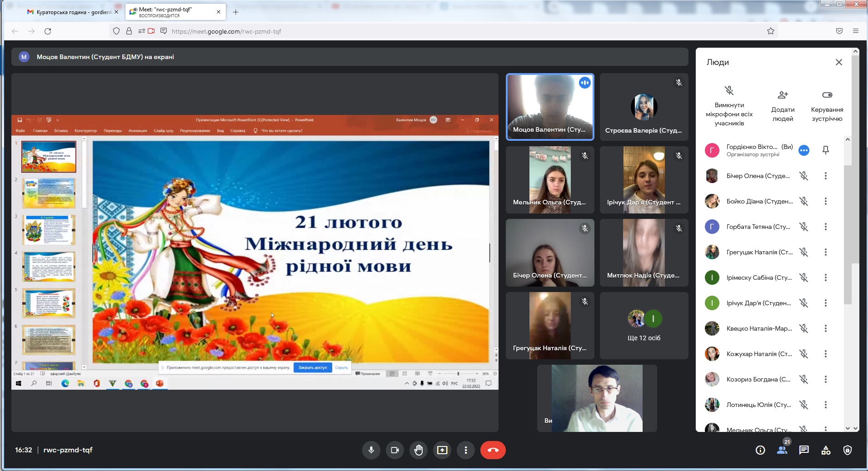Viewport: 868px width, 471px height.
Task: Leave the call with red hang-up button
Action: click(493, 450)
